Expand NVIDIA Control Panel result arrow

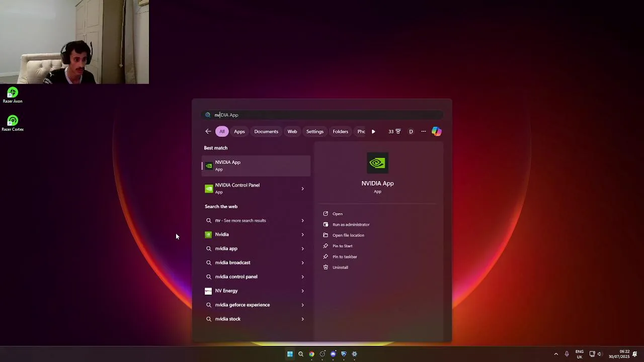click(x=302, y=189)
